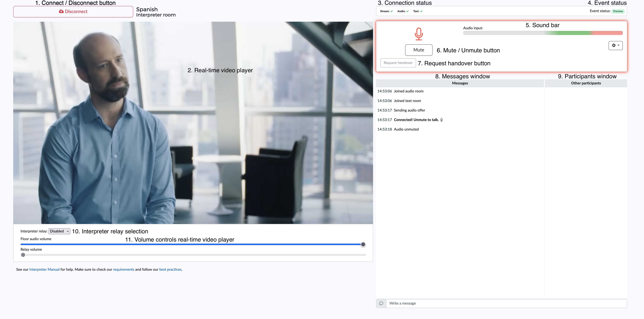Open the gear settings dropdown
This screenshot has height=319, width=644.
(x=615, y=45)
